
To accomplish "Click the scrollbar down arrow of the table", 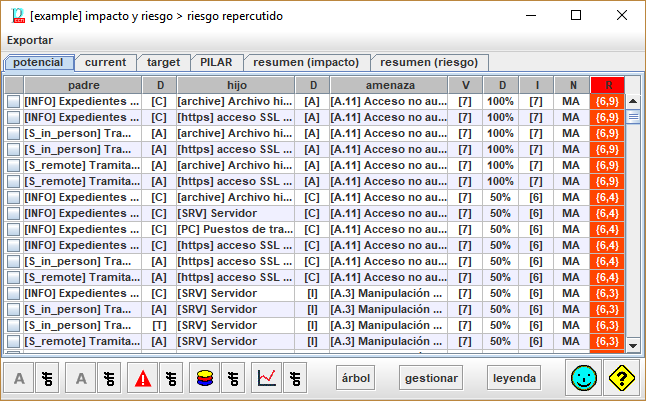I will (632, 345).
